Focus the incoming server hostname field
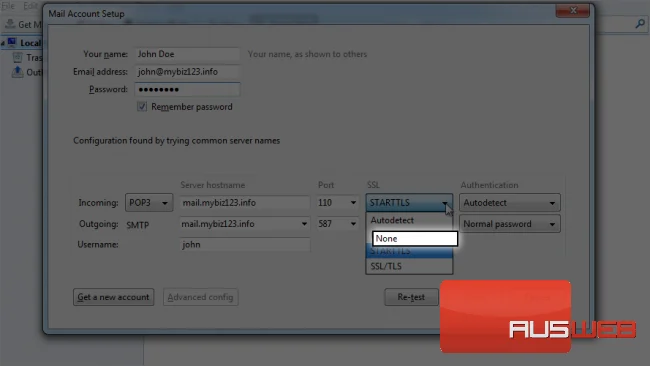This screenshot has width=650, height=366. tap(245, 203)
